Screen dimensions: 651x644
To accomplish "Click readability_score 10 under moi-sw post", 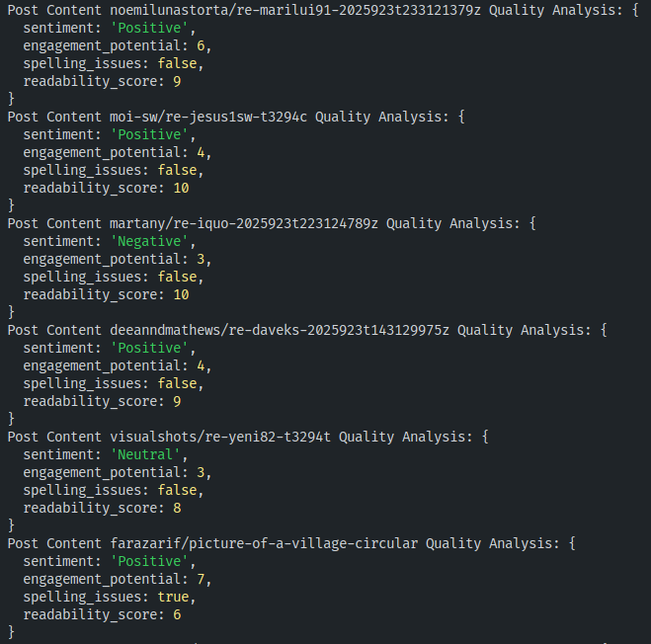I will click(x=181, y=188).
